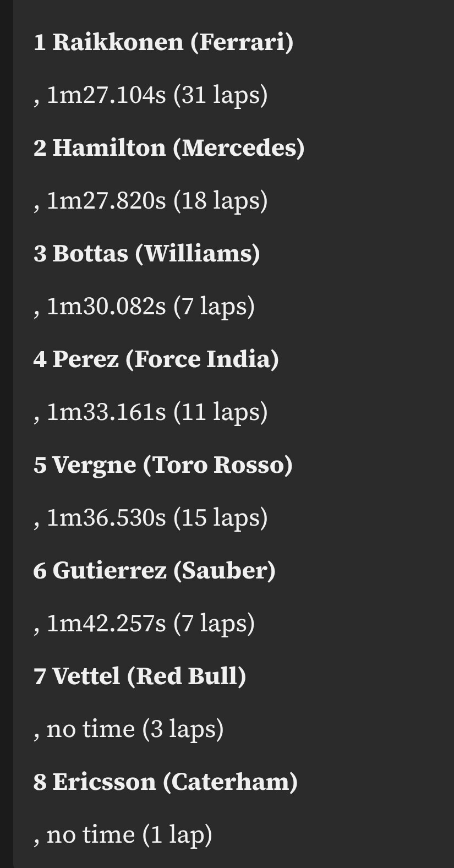Select the 1m27.104s lap time text
The image size is (454, 868).
[x=106, y=95]
